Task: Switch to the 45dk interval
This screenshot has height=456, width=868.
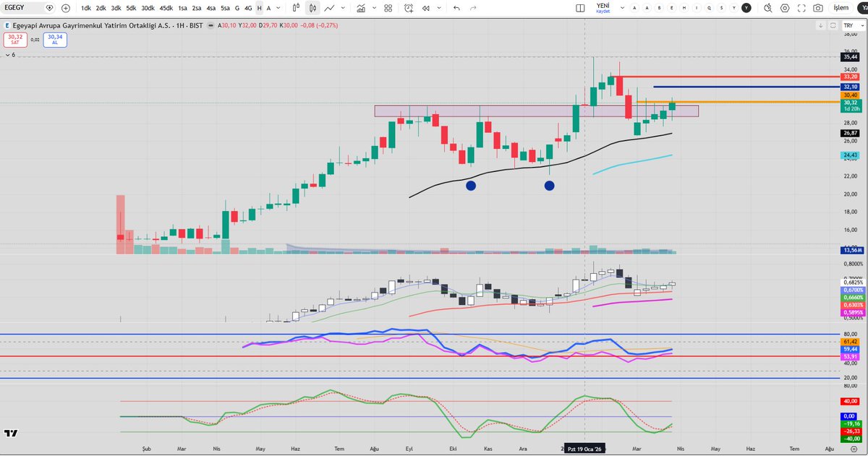Action: (x=166, y=8)
